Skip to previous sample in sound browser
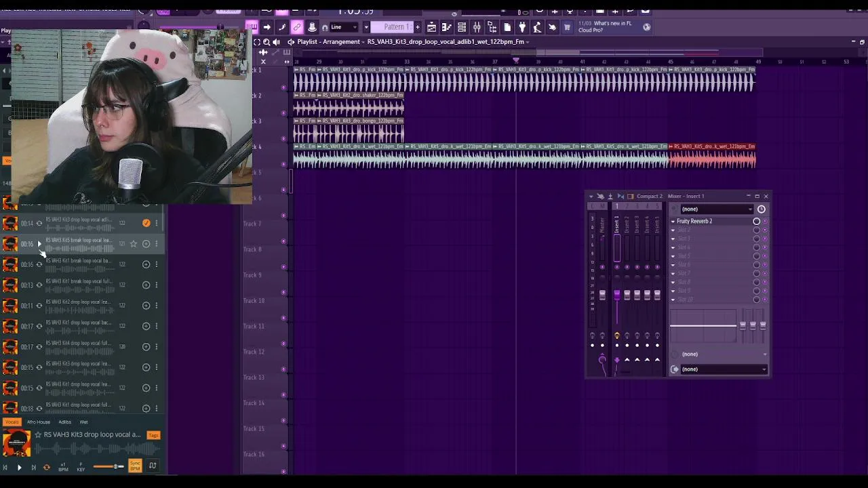Screen dimensions: 868x488 5,467
